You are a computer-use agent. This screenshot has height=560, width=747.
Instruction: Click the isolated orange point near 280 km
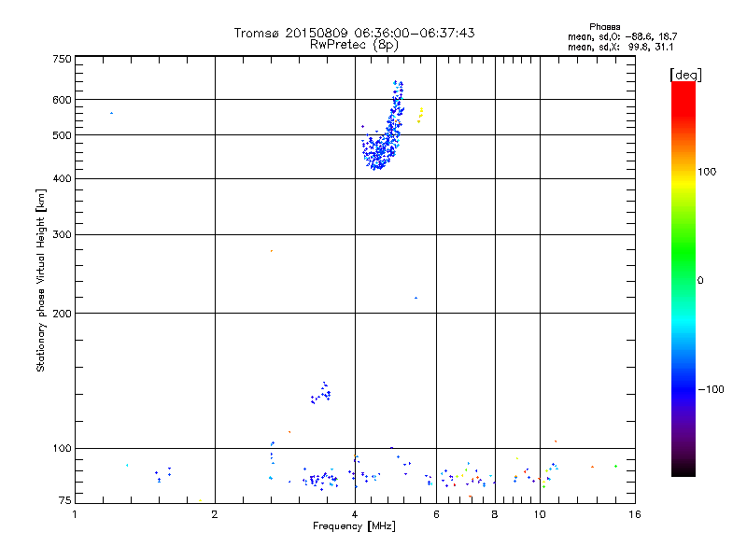272,251
